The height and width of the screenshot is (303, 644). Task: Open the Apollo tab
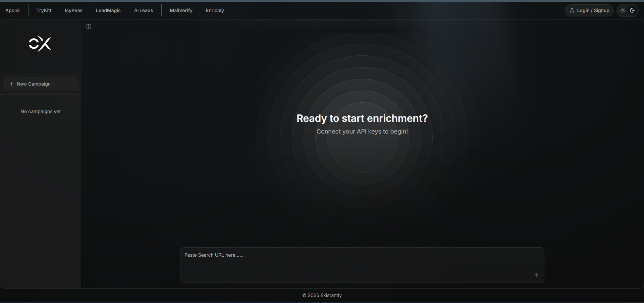click(x=12, y=10)
